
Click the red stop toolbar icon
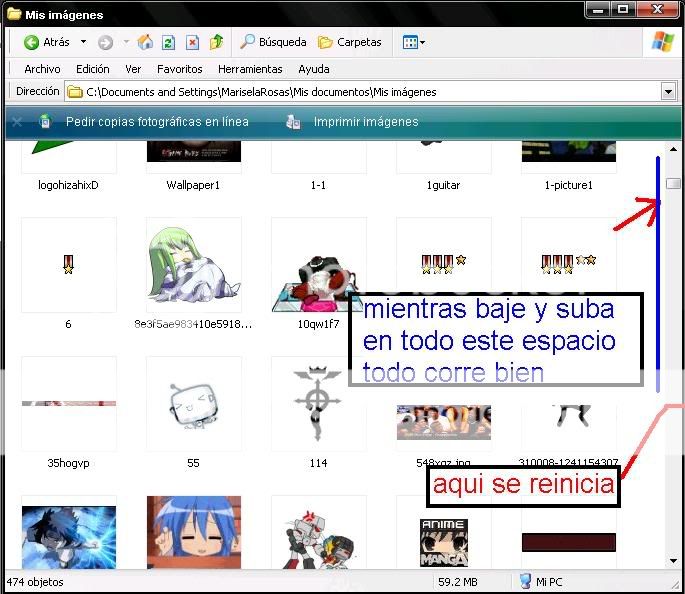(192, 42)
